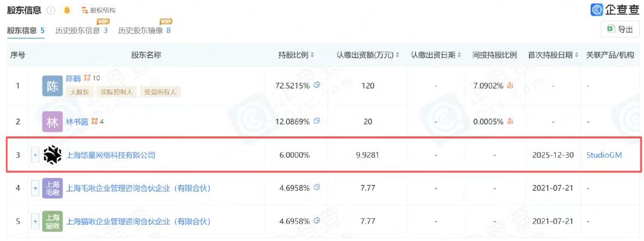Click the info icon beside 股东信息 title

[x=51, y=10]
